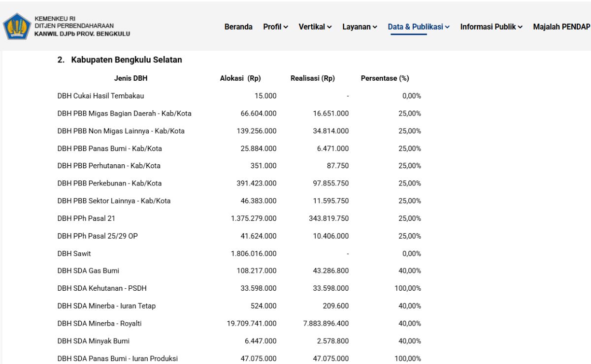Expand the Informasi Publik dropdown
Screen dimensions: 591x364
coord(492,27)
